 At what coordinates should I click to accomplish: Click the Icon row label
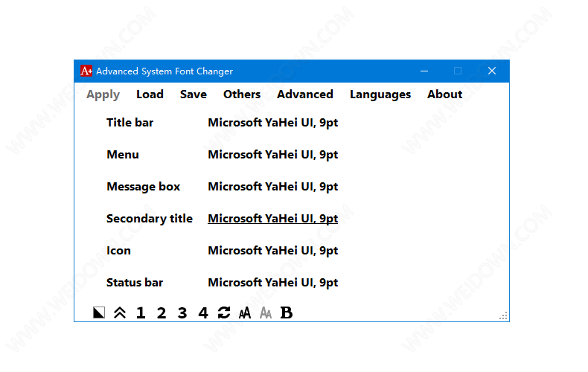click(x=118, y=250)
